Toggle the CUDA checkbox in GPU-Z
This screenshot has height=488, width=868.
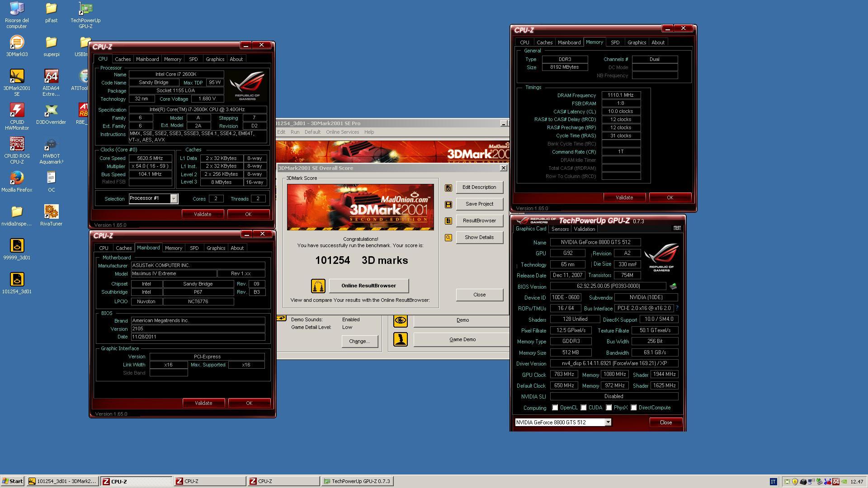(584, 408)
